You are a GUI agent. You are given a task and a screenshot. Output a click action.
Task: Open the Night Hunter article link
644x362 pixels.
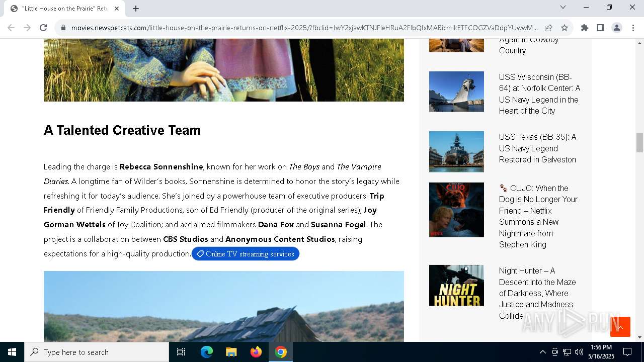tap(537, 293)
